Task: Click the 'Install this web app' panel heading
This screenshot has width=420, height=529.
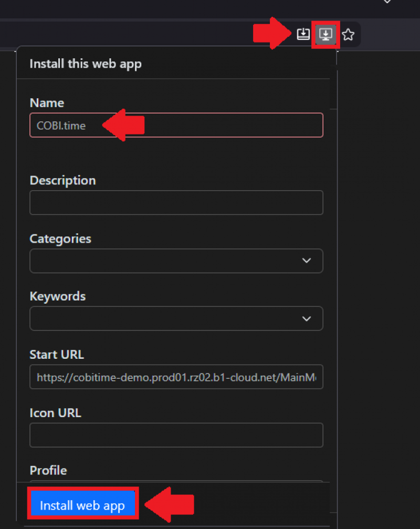Action: [86, 64]
